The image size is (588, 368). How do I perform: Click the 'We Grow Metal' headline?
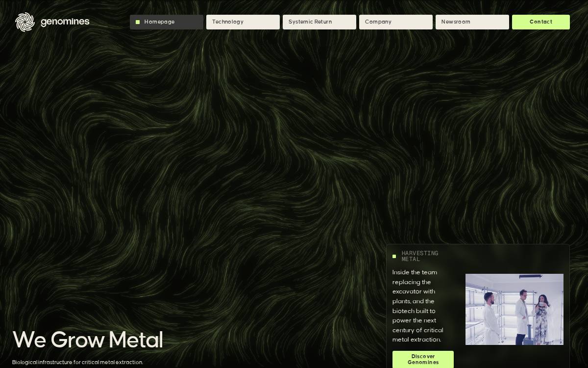(88, 340)
